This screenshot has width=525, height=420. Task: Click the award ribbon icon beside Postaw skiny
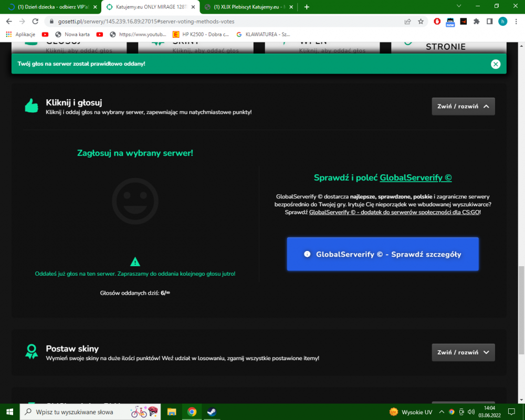(x=32, y=352)
